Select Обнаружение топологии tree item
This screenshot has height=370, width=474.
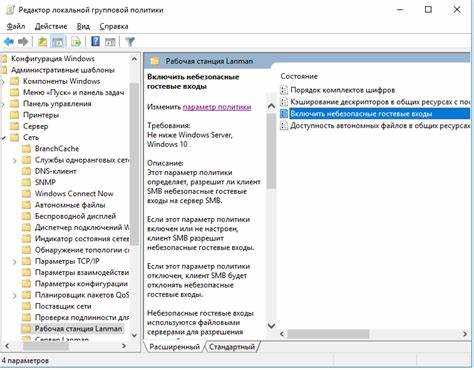[82, 250]
